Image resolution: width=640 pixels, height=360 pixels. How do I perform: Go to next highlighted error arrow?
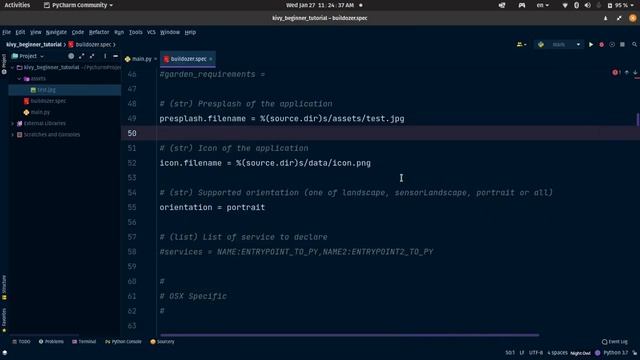coord(635,73)
